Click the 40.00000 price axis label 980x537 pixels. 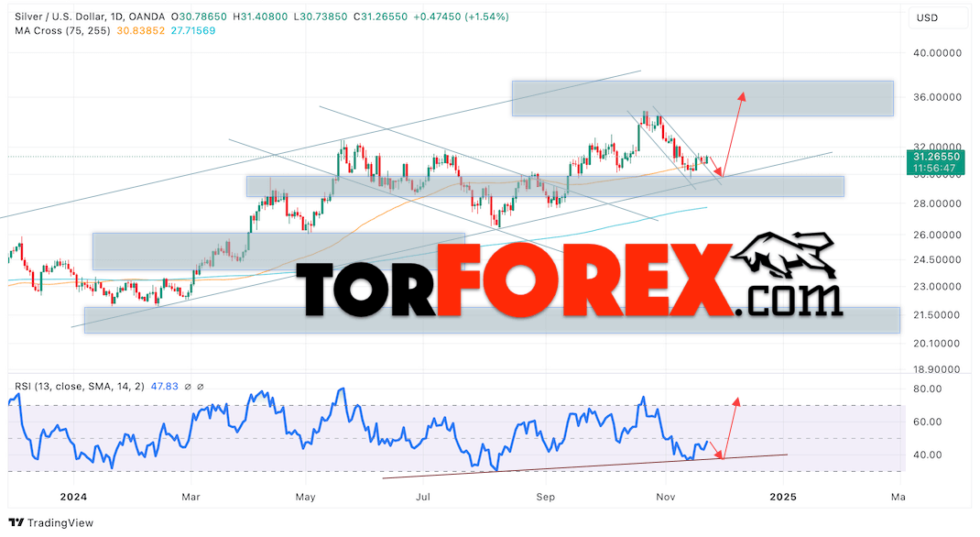937,53
